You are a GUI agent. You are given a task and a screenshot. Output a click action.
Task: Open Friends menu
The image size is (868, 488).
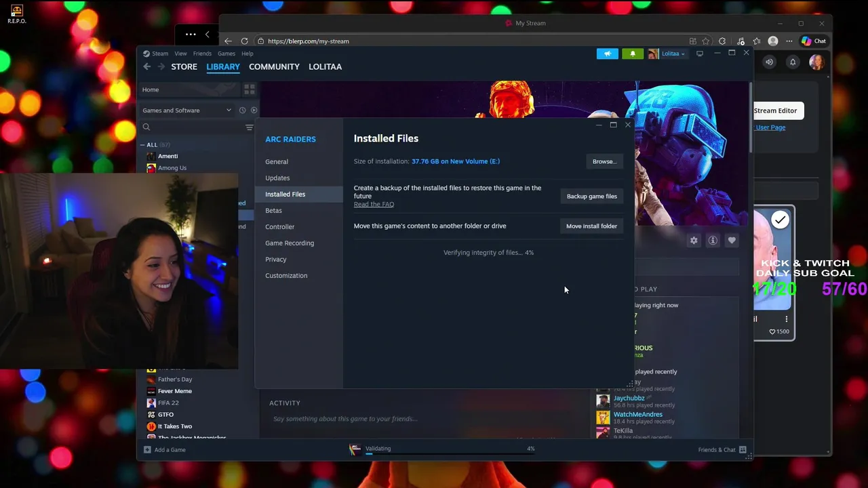[x=202, y=54]
